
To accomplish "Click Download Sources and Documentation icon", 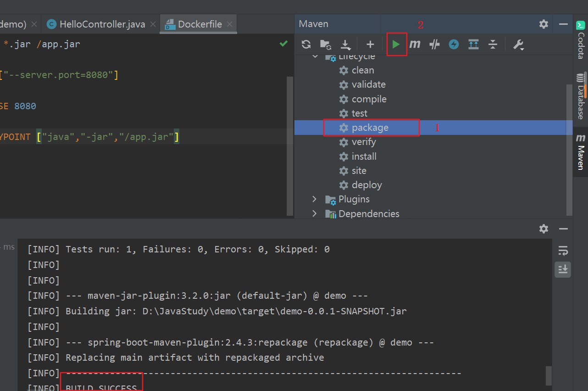I will click(345, 44).
